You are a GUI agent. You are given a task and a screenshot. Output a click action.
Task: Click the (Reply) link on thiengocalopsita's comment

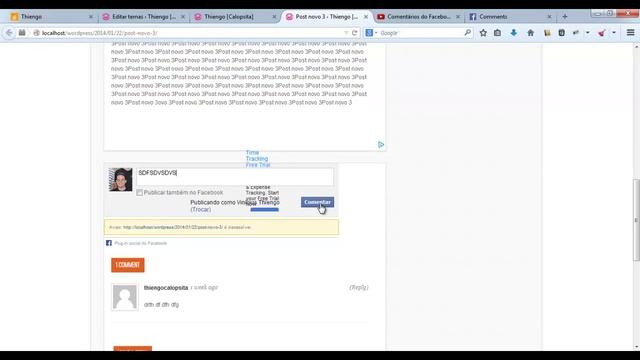[359, 287]
